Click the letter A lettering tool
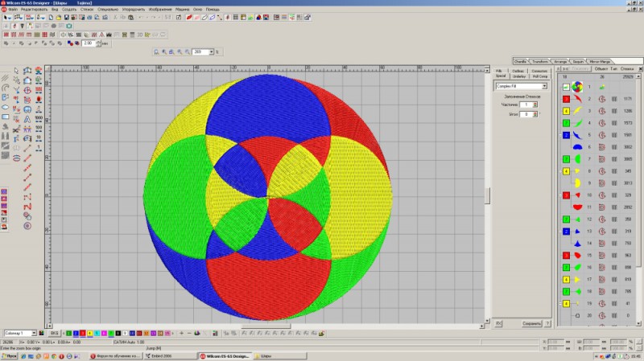 click(x=27, y=119)
